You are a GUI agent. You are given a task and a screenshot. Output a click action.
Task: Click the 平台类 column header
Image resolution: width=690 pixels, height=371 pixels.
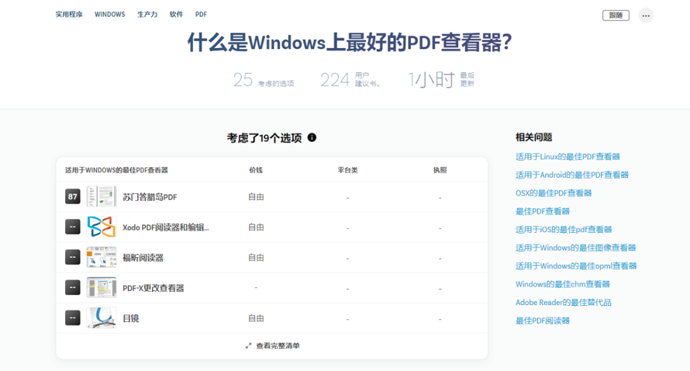point(348,170)
